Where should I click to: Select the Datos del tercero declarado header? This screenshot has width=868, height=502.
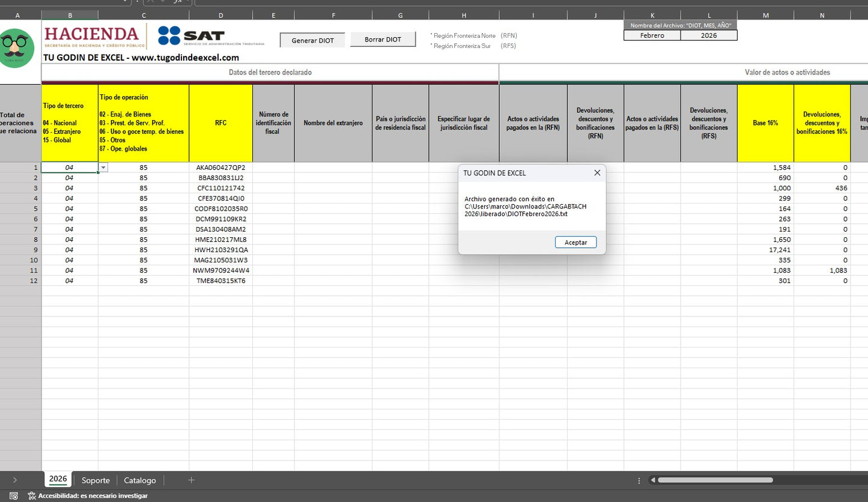point(270,72)
